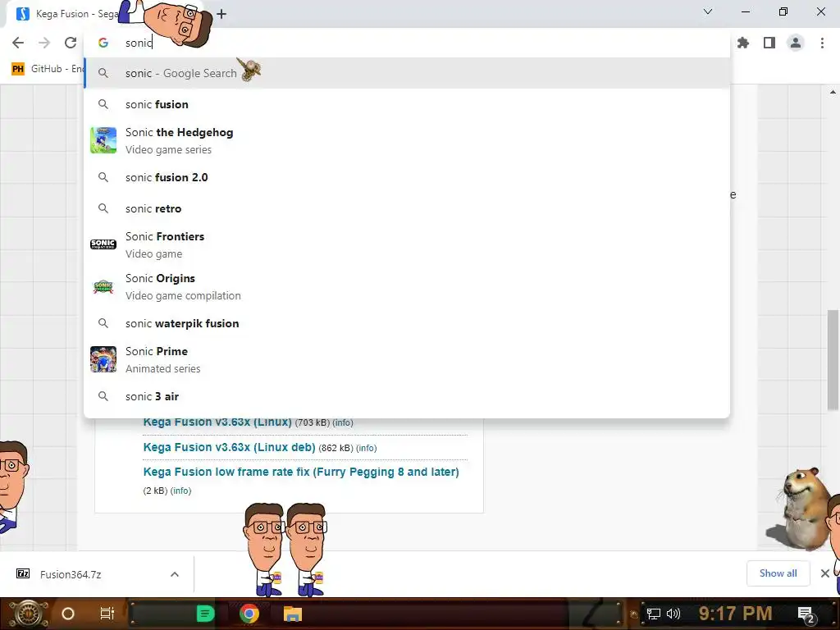Open Task View in the taskbar
The width and height of the screenshot is (840, 630).
(x=107, y=614)
